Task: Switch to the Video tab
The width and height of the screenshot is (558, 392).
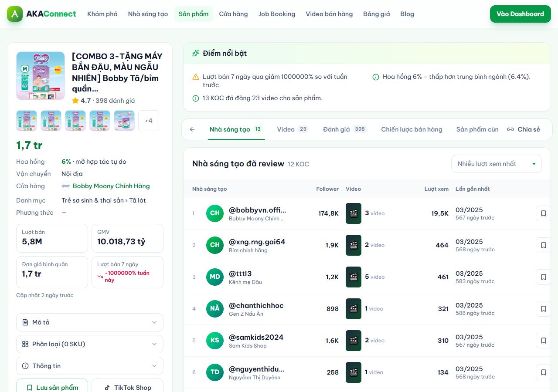Action: click(x=293, y=129)
